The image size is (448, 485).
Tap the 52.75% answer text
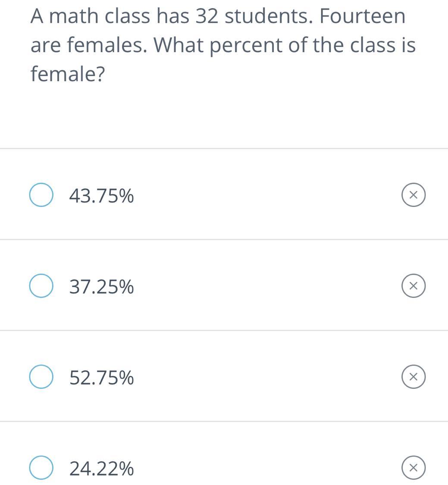101,378
